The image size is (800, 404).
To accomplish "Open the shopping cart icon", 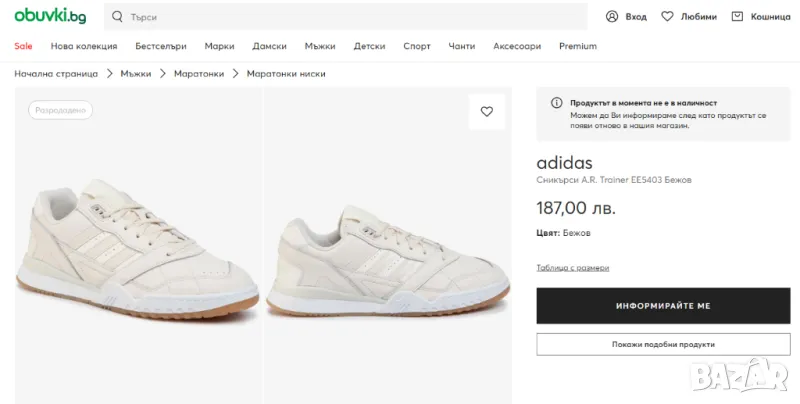I will click(737, 17).
